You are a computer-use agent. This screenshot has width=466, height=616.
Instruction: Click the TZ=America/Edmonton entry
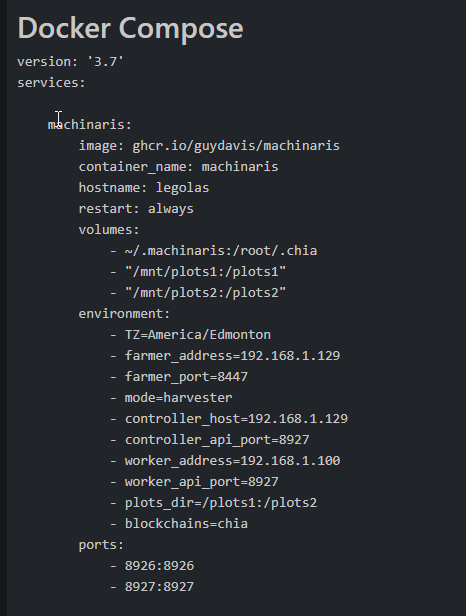[190, 335]
